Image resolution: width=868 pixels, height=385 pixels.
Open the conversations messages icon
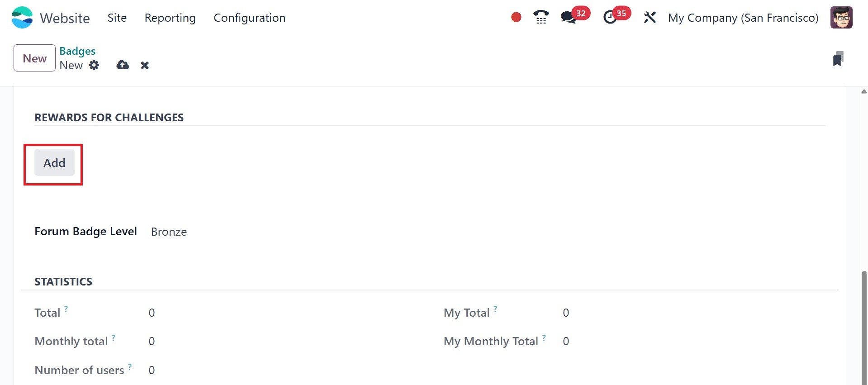(x=568, y=18)
